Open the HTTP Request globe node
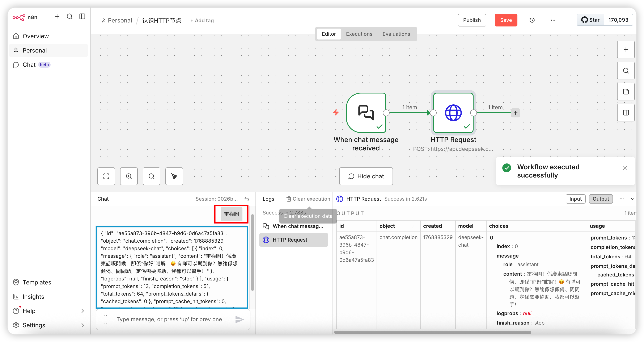The image size is (644, 342). pyautogui.click(x=453, y=113)
